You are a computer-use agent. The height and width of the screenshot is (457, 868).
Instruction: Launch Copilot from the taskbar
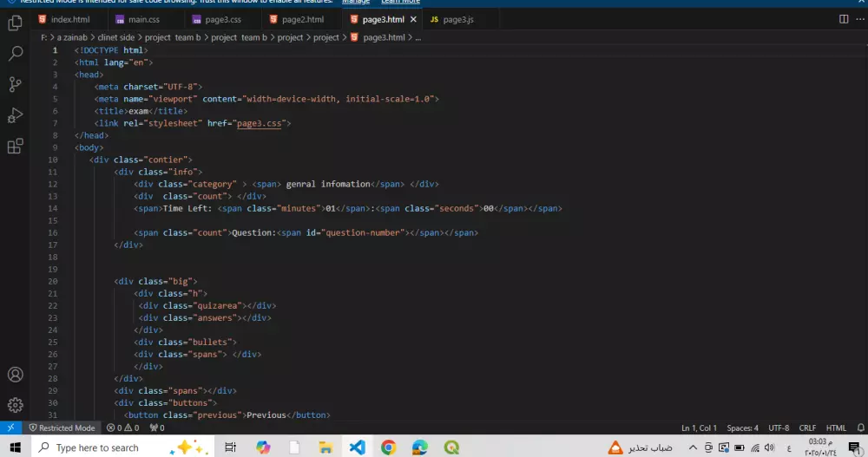pyautogui.click(x=263, y=447)
